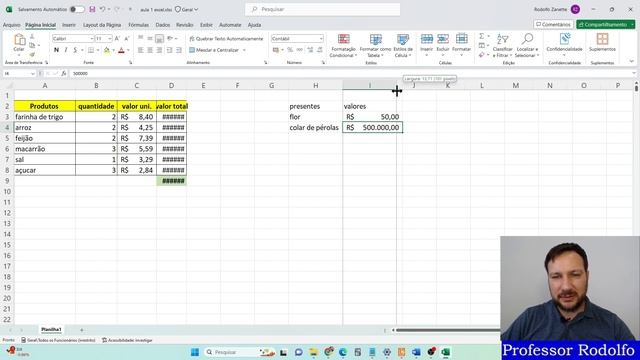Viewport: 640px width, 360px height.
Task: Click the Mesclar e Centralizar button
Action: pos(214,50)
